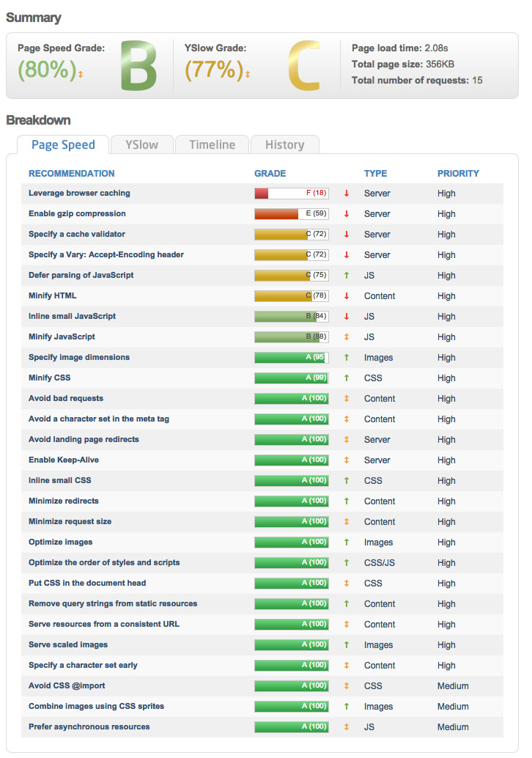532x758 pixels.
Task: Click the green up arrow in Optimize images row
Action: [x=347, y=542]
